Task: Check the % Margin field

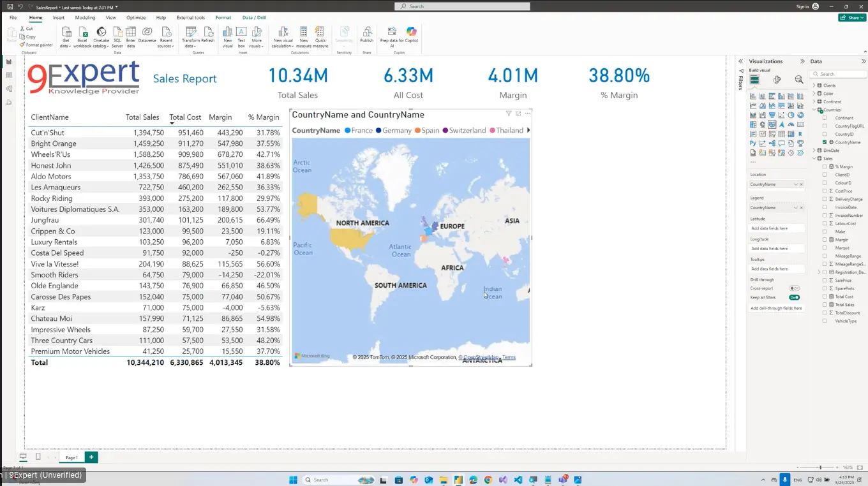Action: [x=825, y=166]
